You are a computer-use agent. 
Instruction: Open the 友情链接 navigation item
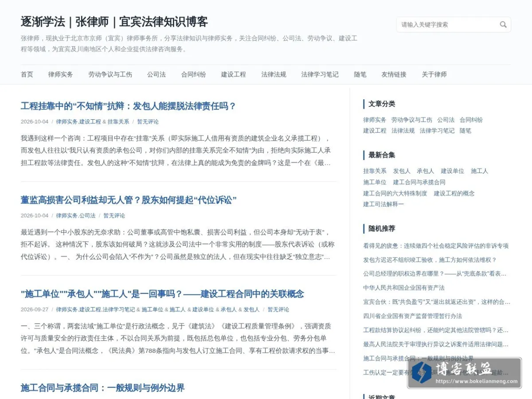[x=394, y=74]
